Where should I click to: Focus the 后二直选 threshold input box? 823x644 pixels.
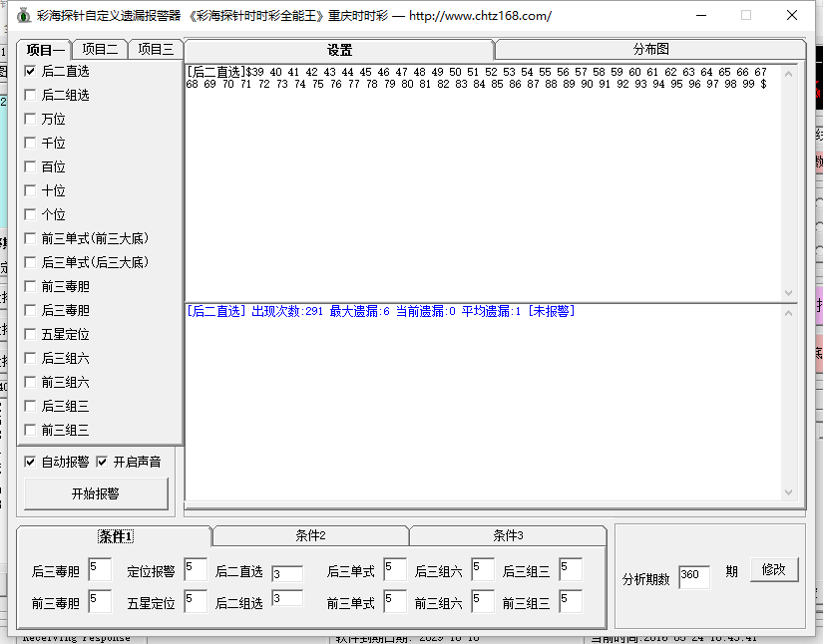pos(287,574)
